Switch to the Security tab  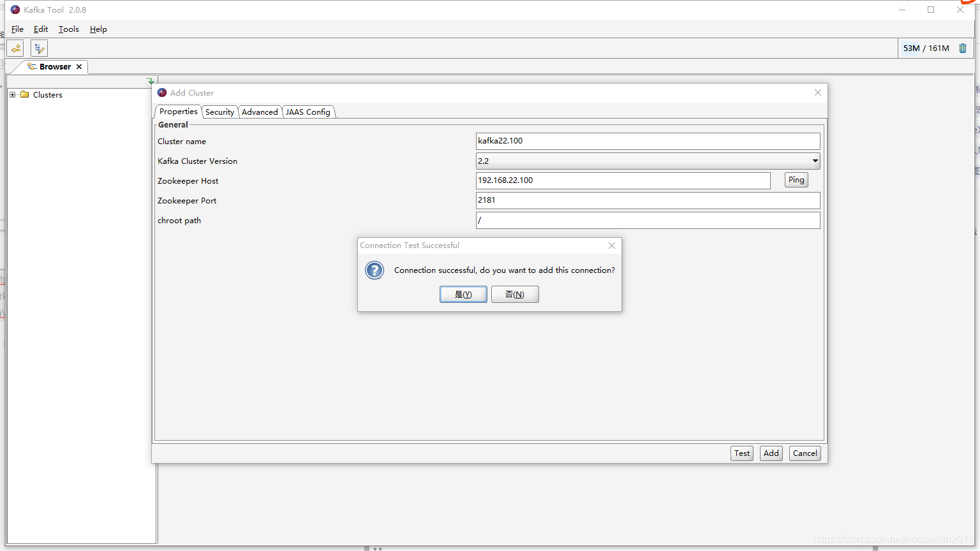219,112
